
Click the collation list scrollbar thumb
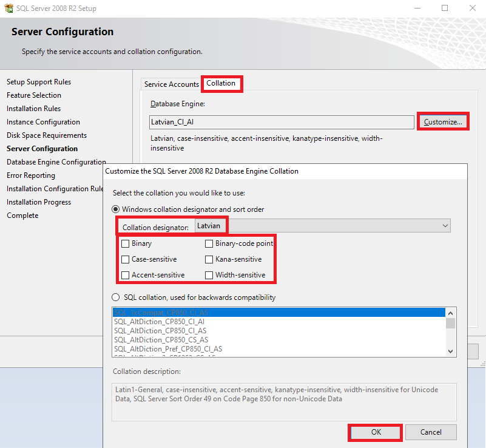pos(451,323)
